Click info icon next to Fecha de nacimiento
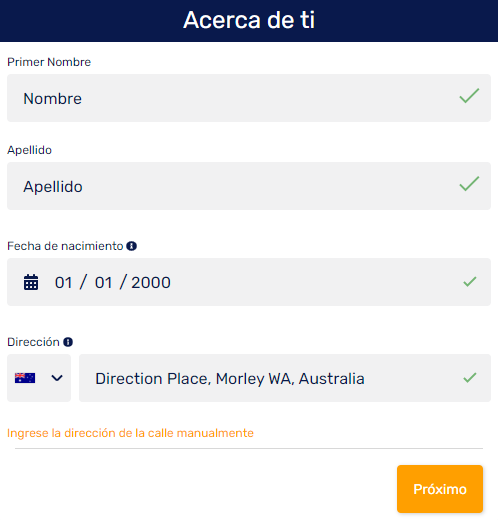The image size is (498, 520). tap(131, 246)
